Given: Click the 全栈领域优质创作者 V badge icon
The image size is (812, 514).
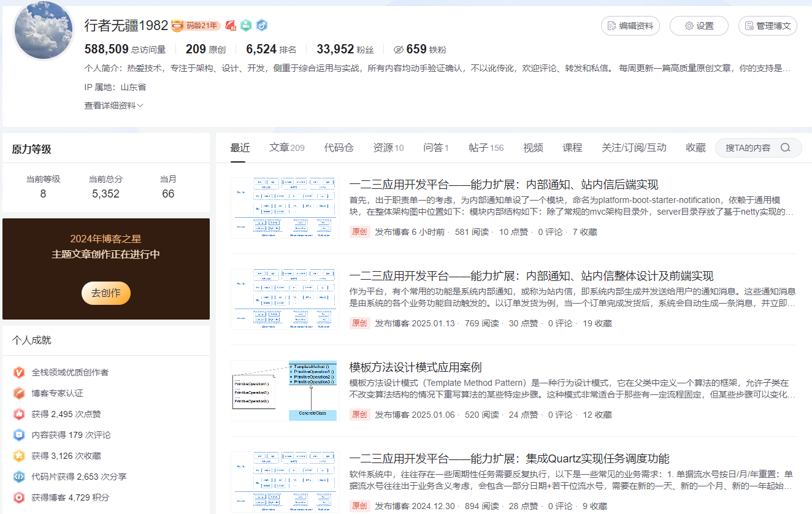Looking at the screenshot, I should [18, 372].
